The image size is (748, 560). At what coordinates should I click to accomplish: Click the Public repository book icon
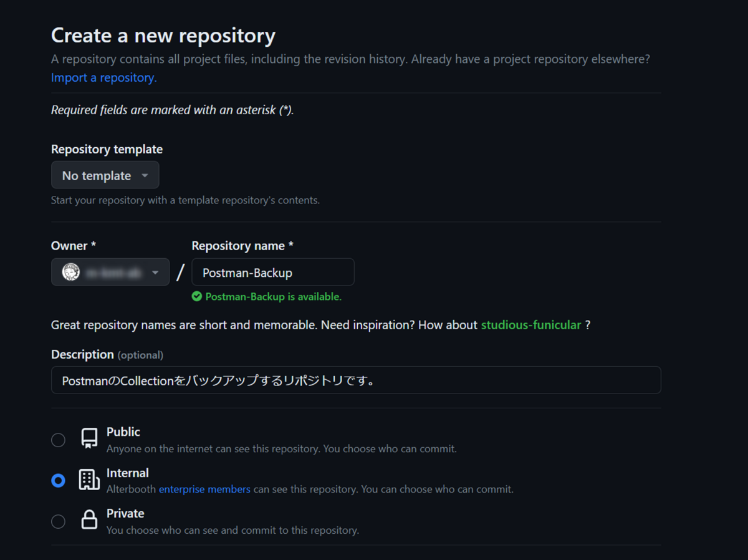point(89,438)
